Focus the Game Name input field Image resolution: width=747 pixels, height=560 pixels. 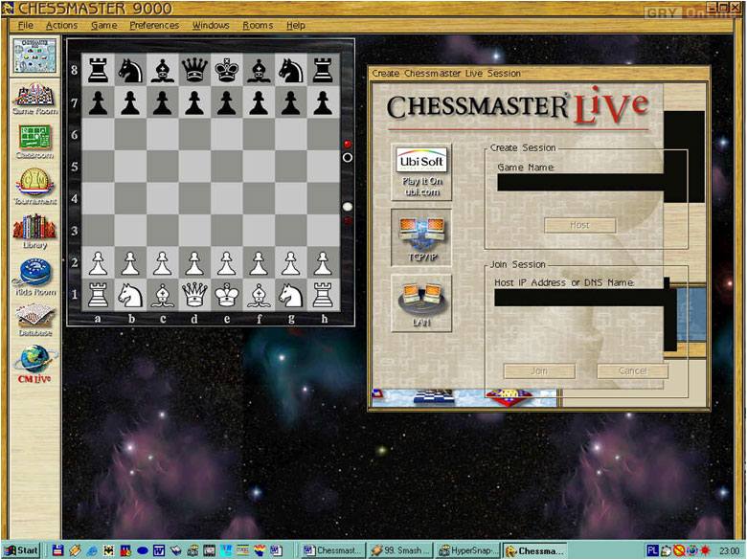[x=580, y=183]
